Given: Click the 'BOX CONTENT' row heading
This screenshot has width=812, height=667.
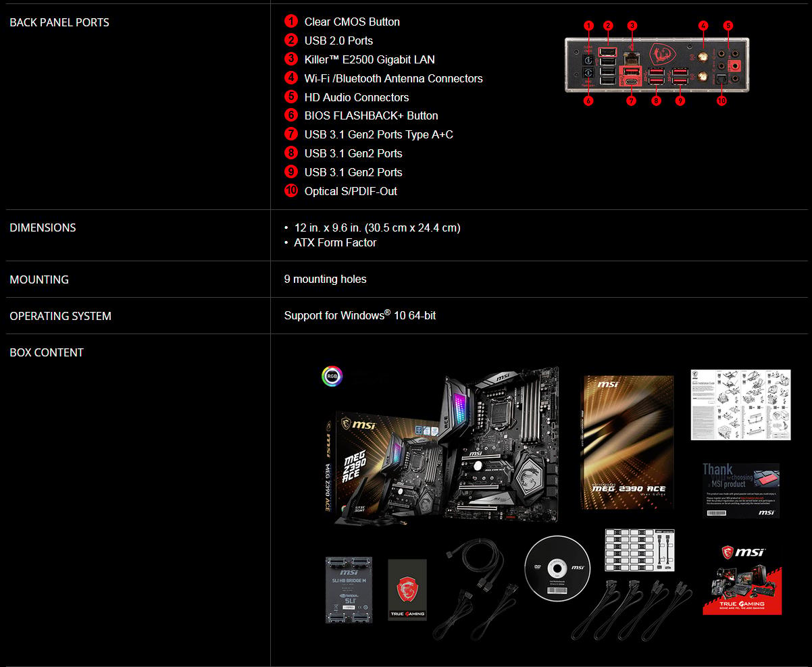Looking at the screenshot, I should pyautogui.click(x=47, y=352).
